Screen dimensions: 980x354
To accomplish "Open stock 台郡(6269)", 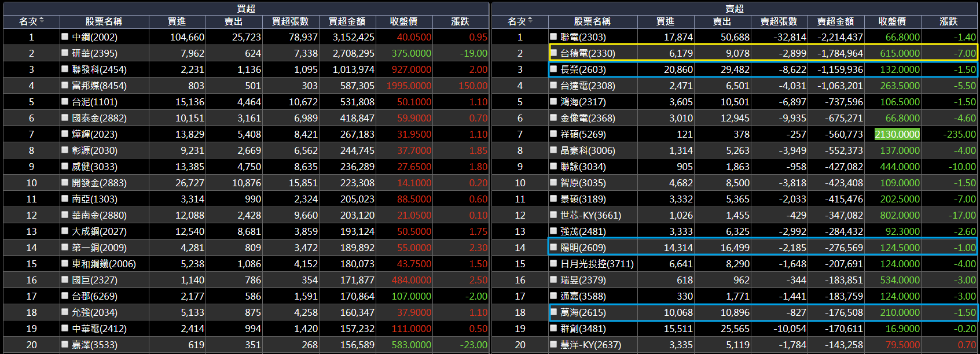I will 94,296.
